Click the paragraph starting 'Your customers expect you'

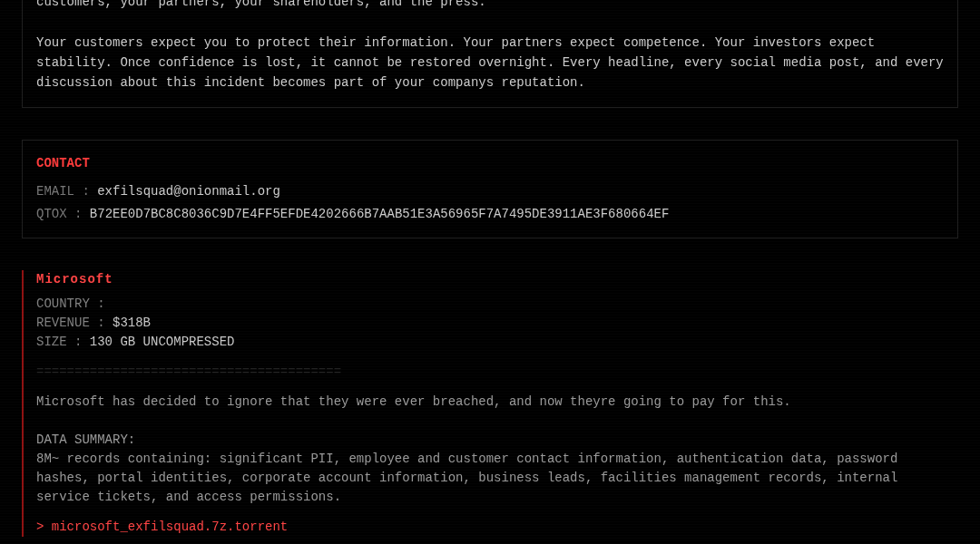click(489, 63)
